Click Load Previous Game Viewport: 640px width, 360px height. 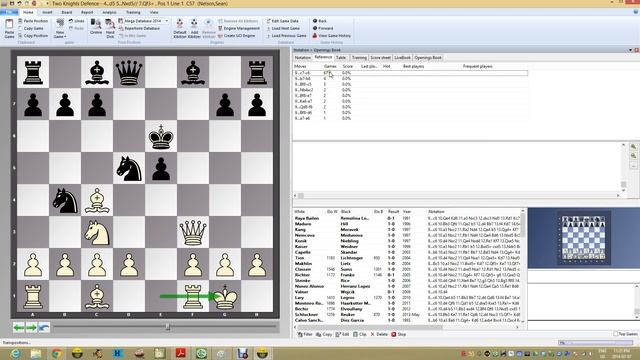coord(286,36)
